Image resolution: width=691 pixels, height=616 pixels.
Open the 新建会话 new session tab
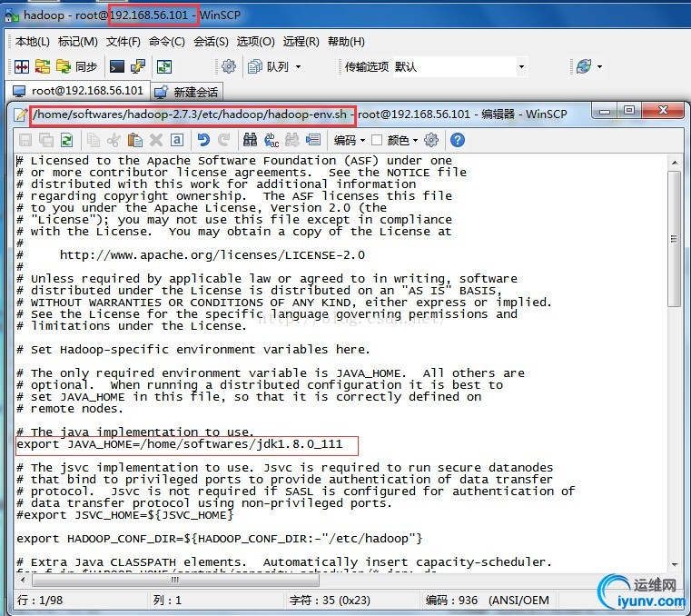point(187,92)
